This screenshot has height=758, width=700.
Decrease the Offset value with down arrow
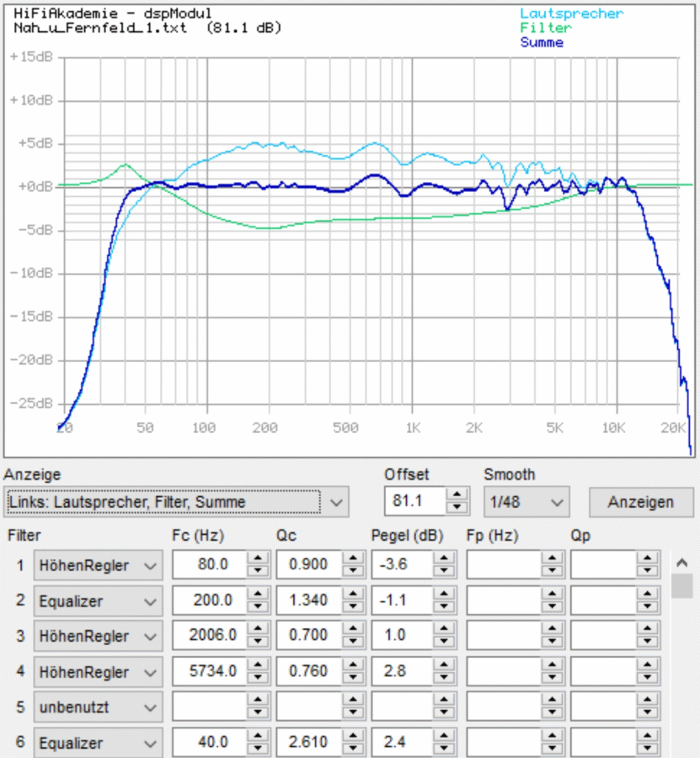point(457,508)
